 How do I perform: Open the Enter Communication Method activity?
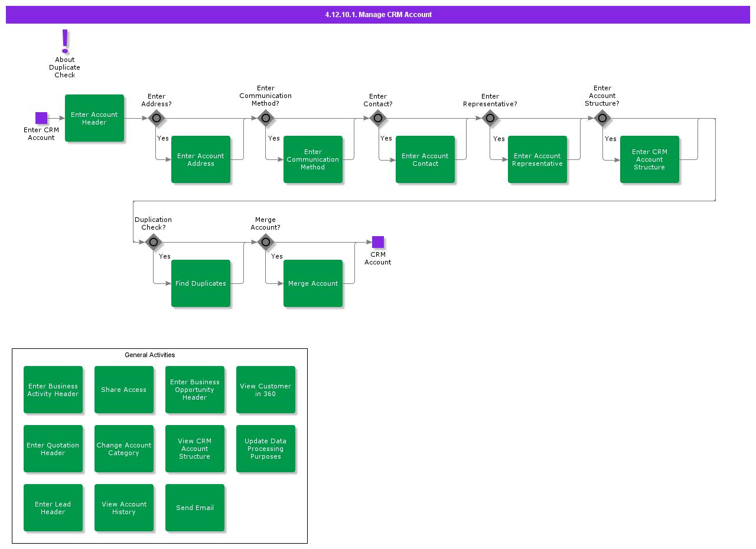(x=313, y=159)
